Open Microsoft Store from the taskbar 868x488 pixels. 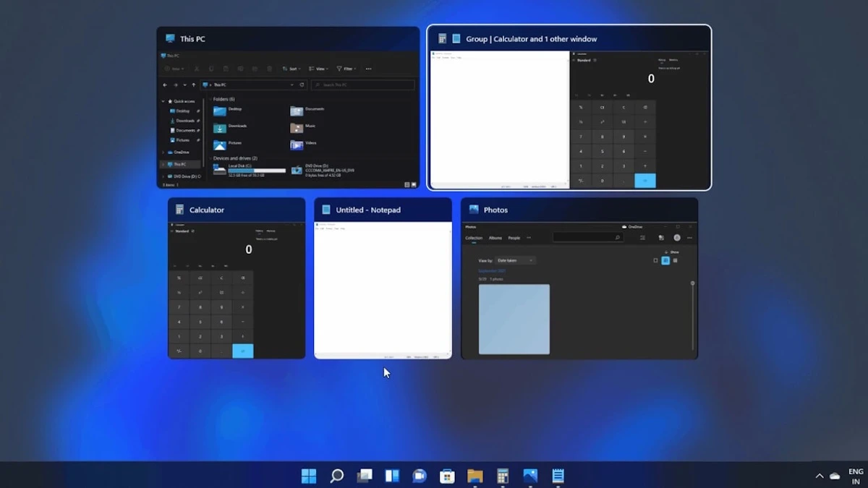447,476
